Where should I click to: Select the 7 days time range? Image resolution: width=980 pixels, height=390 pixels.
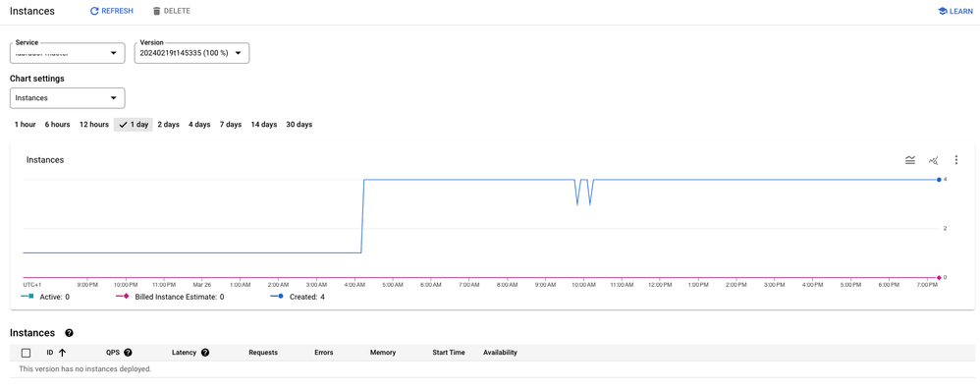pos(230,125)
